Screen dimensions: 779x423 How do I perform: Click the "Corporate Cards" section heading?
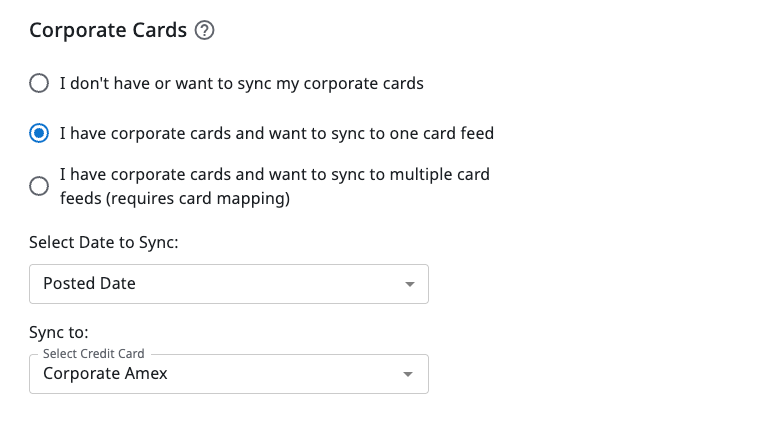click(108, 30)
